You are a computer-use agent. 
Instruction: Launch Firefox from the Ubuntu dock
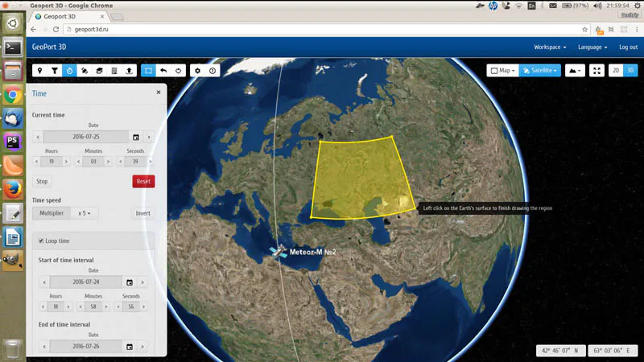point(13,189)
